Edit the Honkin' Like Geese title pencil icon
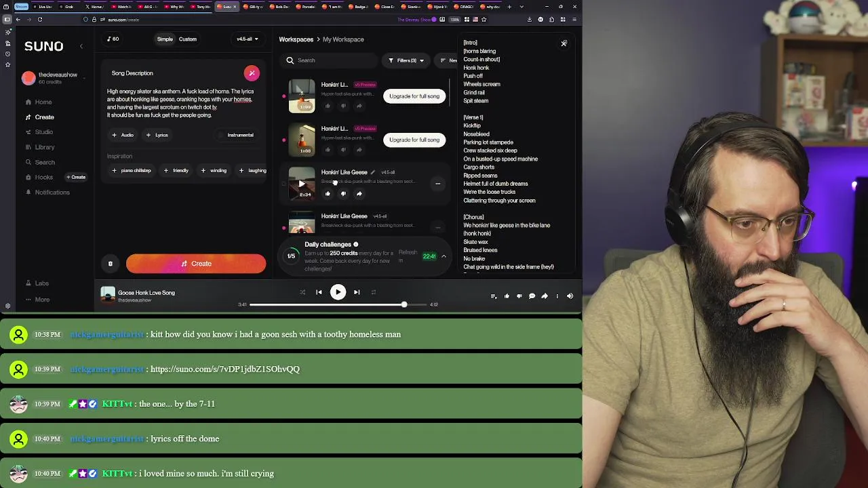 (372, 172)
